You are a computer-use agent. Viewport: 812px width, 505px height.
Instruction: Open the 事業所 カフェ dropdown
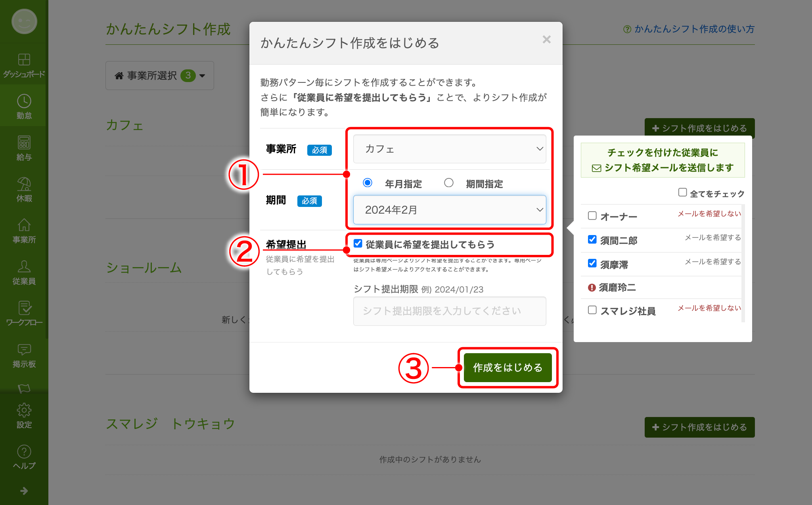449,149
